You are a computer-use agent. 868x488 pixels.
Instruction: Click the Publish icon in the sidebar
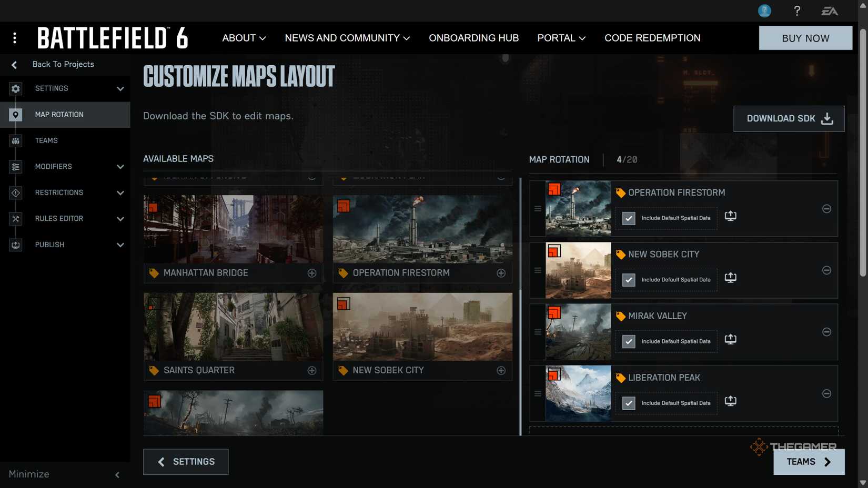coord(16,245)
